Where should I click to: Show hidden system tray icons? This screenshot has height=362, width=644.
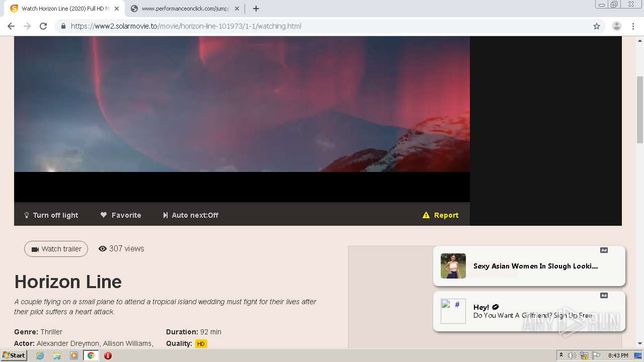coord(561,355)
